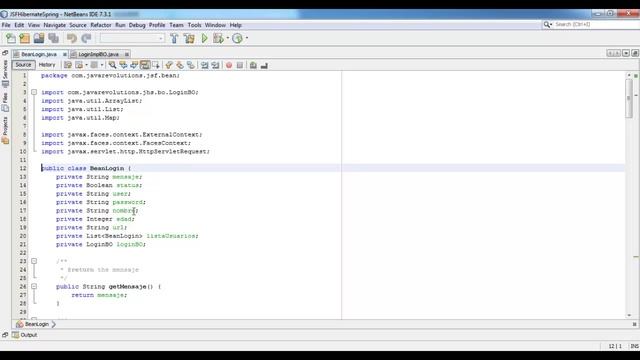
Task: Toggle Bookmark icon in editor toolbar
Action: [x=191, y=65]
